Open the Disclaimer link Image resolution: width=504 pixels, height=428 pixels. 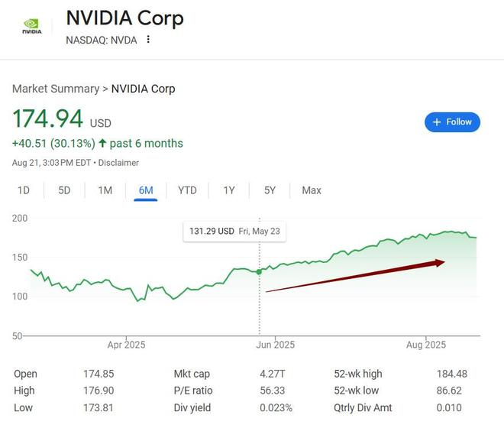[118, 163]
